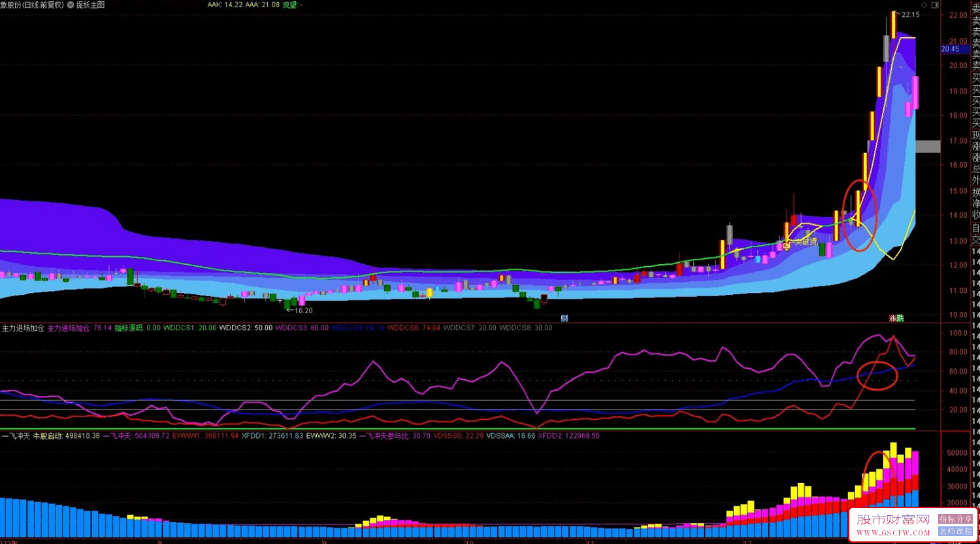Click the 股市财富网 logo
This screenshot has height=544, width=980.
[893, 520]
